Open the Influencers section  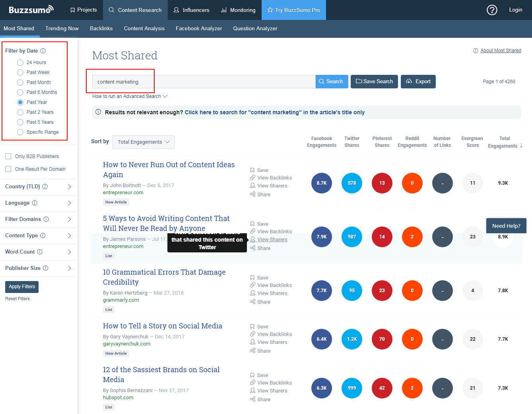(x=191, y=10)
